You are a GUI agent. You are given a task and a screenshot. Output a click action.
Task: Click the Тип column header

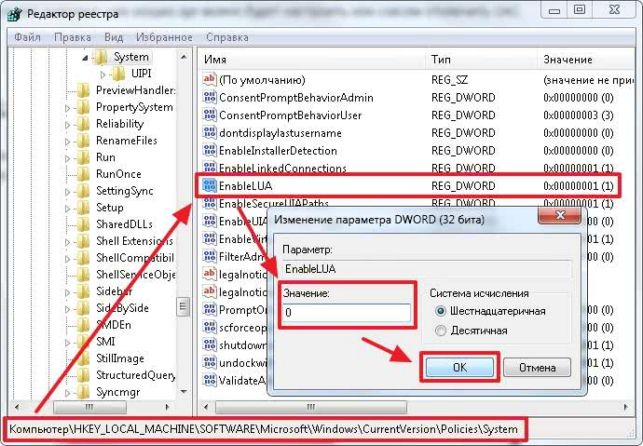pyautogui.click(x=482, y=59)
